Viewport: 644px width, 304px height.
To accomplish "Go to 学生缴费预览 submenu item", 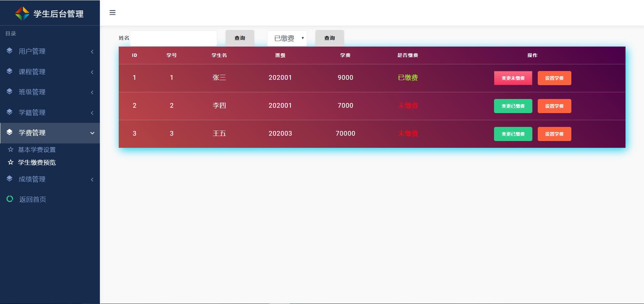I will pyautogui.click(x=37, y=163).
